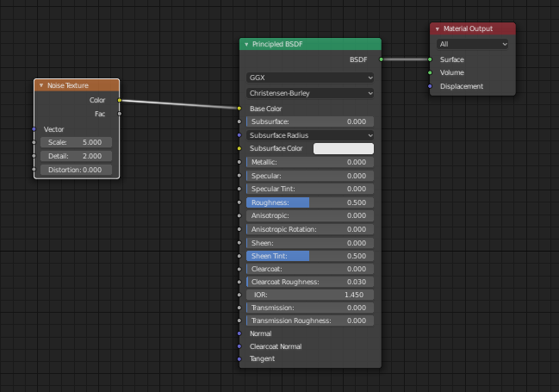Click the Displacement label in Material Output
Viewport: 559px width, 392px height.
pos(462,86)
